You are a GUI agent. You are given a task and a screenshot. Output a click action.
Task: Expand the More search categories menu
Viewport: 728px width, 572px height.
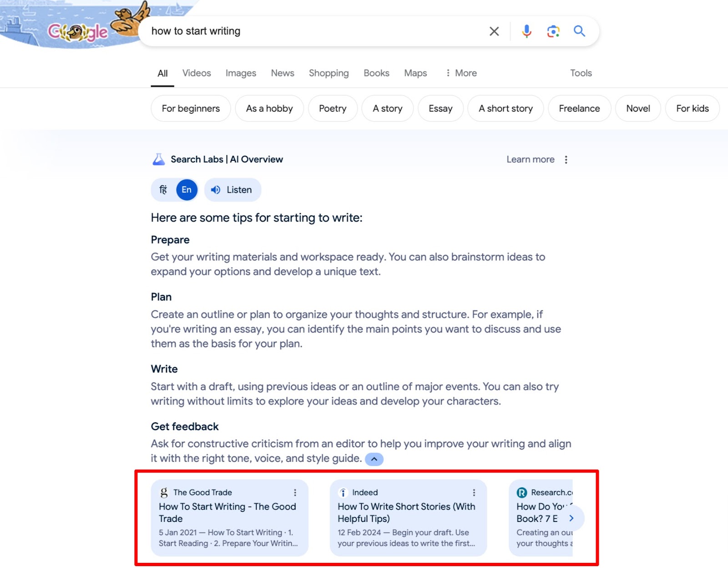461,73
